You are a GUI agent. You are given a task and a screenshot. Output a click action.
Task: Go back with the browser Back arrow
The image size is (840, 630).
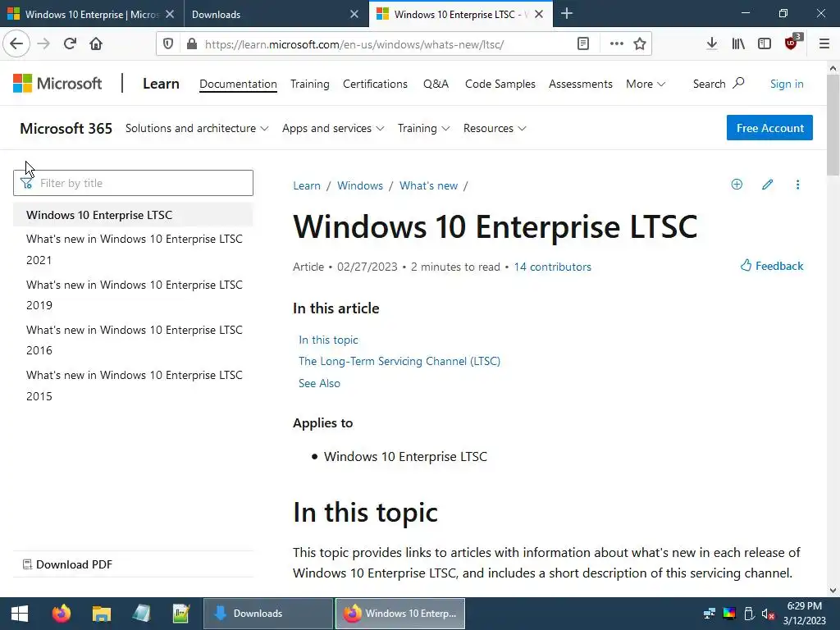[16, 44]
